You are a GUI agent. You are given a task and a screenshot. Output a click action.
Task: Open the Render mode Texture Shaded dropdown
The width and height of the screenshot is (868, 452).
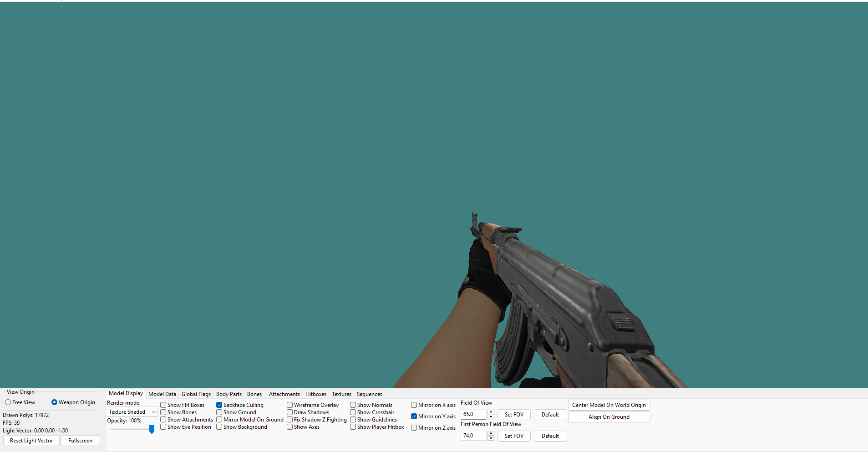click(132, 412)
